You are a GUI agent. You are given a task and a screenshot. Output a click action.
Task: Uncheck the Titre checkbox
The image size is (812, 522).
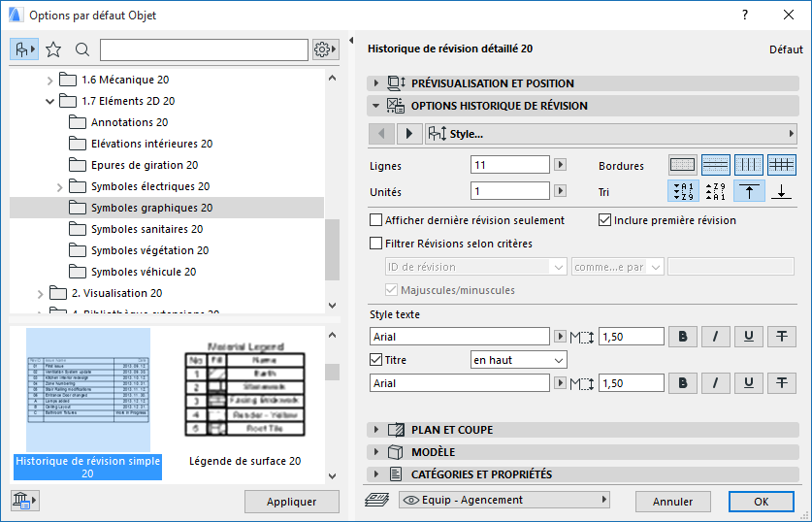[x=376, y=359]
